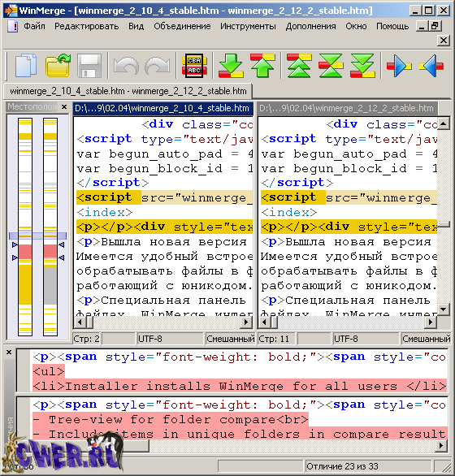The image size is (455, 476).
Task: Click the diff pane horizontal scroll-right arrow
Action: coord(442,446)
